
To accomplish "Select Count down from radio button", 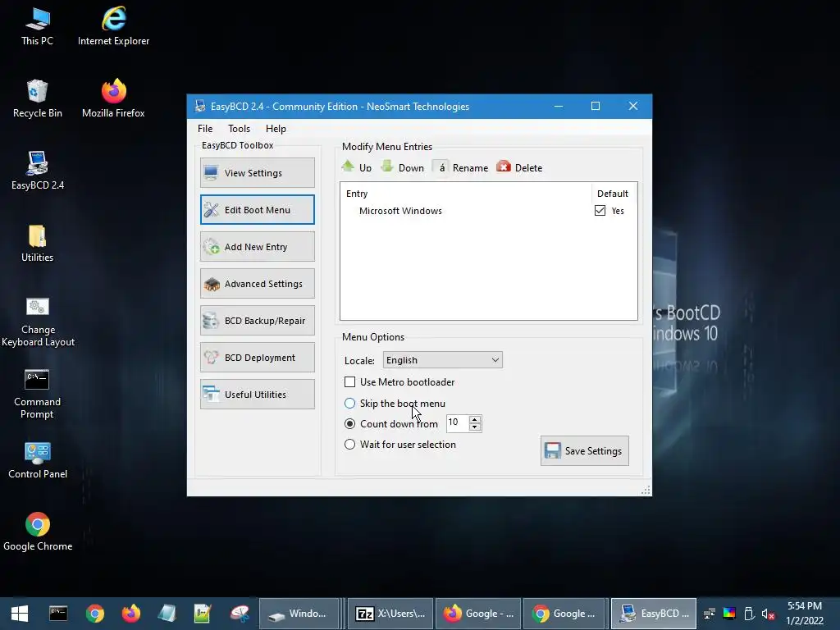I will (x=349, y=424).
